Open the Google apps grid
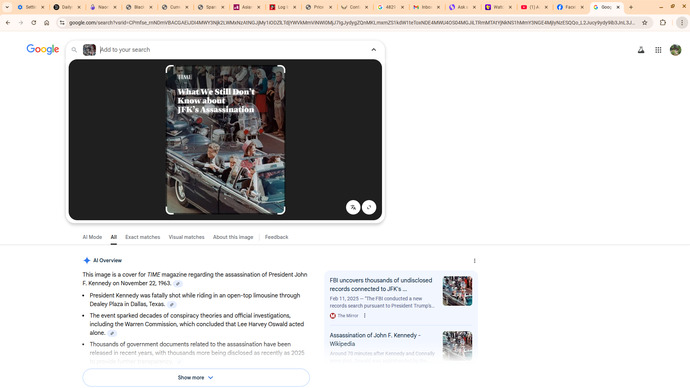This screenshot has width=690, height=388. [x=658, y=50]
